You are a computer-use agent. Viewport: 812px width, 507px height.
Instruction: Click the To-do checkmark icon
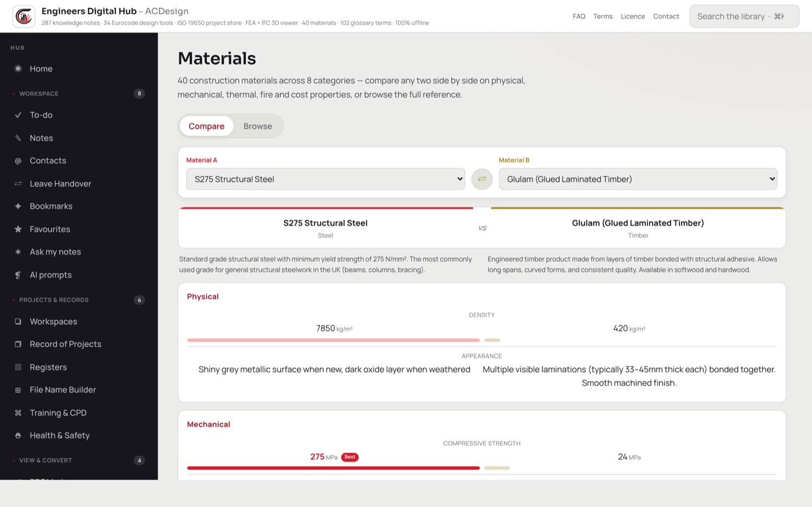tap(18, 115)
